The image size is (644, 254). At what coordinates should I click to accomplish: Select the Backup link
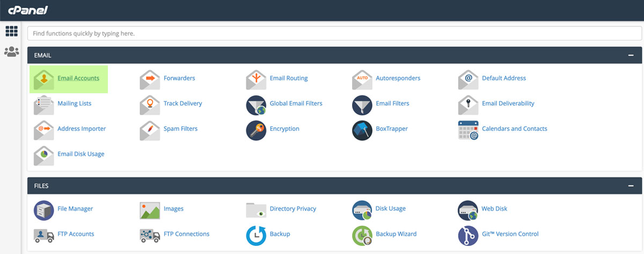tap(280, 234)
